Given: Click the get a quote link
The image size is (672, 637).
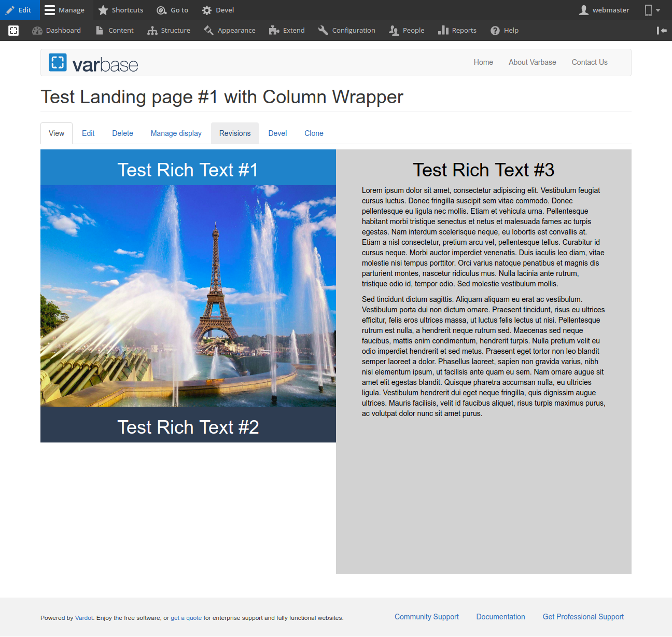Looking at the screenshot, I should [186, 618].
